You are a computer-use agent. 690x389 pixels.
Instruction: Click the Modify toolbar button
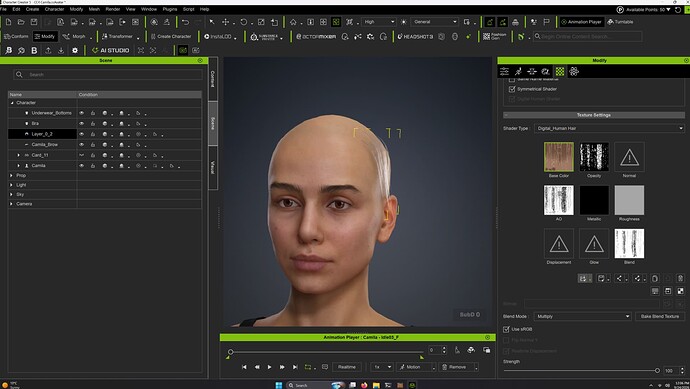tap(45, 37)
